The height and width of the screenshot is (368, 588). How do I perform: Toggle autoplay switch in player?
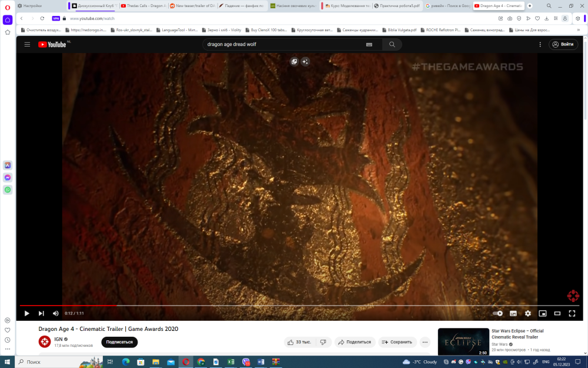(497, 313)
